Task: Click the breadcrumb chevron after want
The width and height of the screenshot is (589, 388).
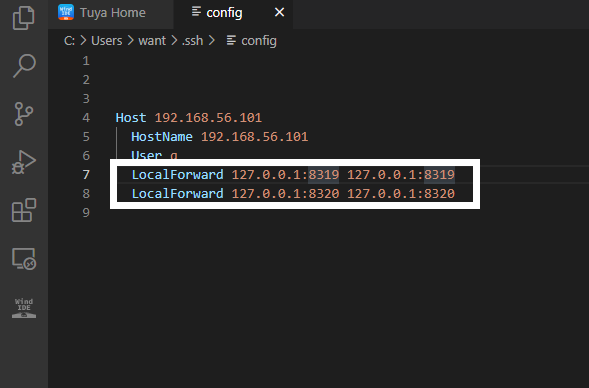Action: pos(174,40)
